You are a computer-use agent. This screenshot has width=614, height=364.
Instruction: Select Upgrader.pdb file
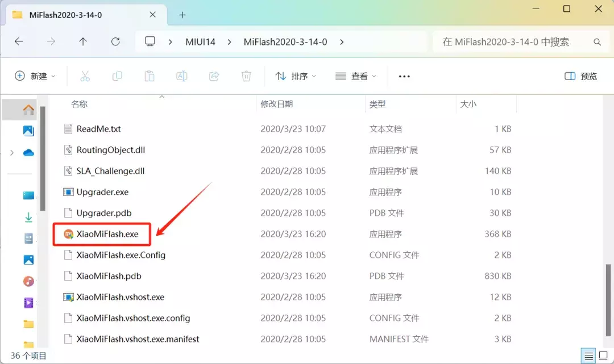click(x=104, y=213)
